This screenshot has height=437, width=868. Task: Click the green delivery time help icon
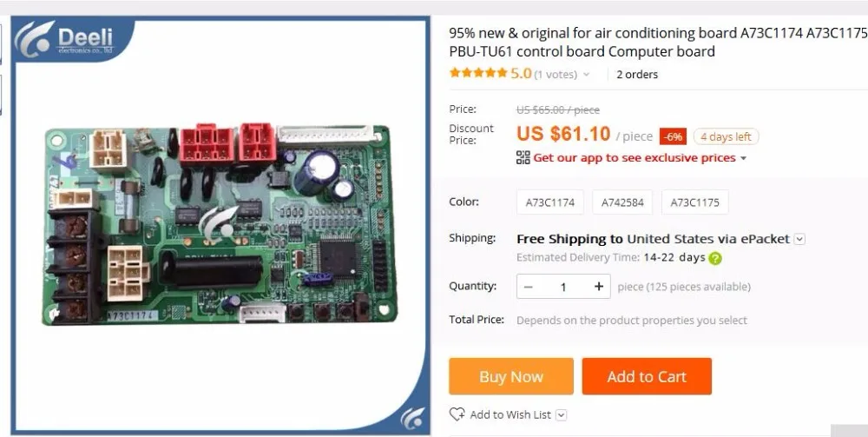pyautogui.click(x=715, y=258)
